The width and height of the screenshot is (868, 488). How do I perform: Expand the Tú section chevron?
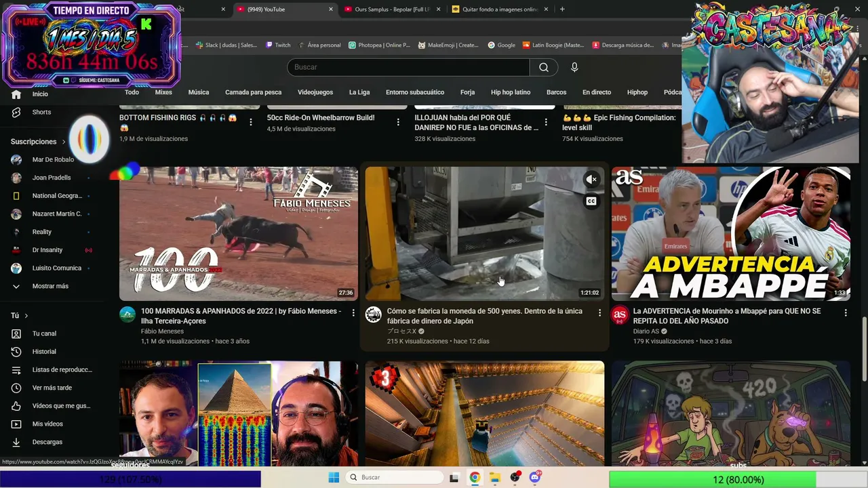tap(26, 316)
